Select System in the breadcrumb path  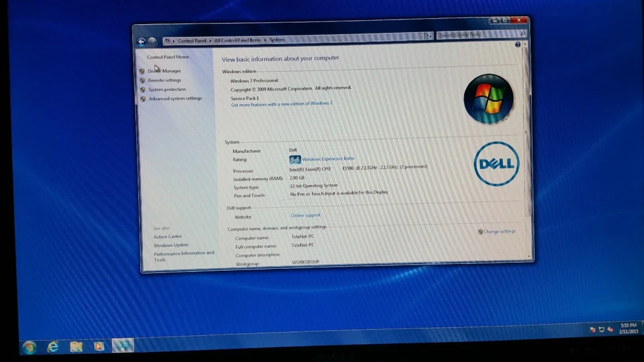pos(277,40)
